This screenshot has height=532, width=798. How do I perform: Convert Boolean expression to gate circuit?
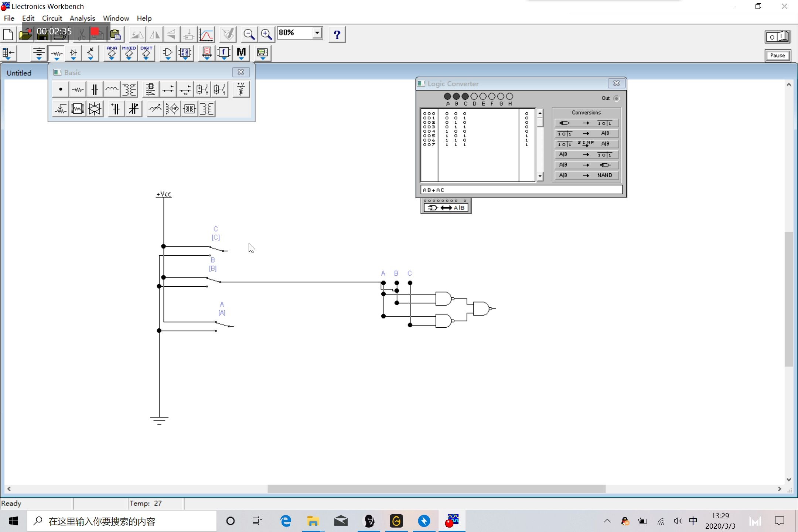point(586,165)
